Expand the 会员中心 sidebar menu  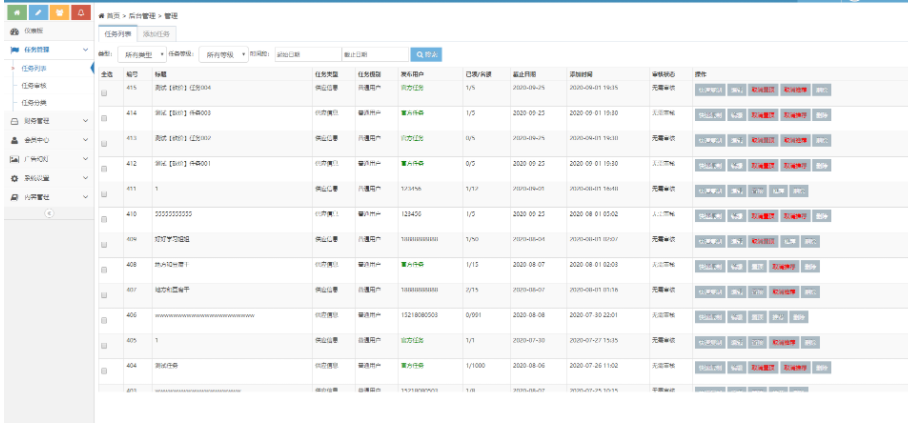85,140
